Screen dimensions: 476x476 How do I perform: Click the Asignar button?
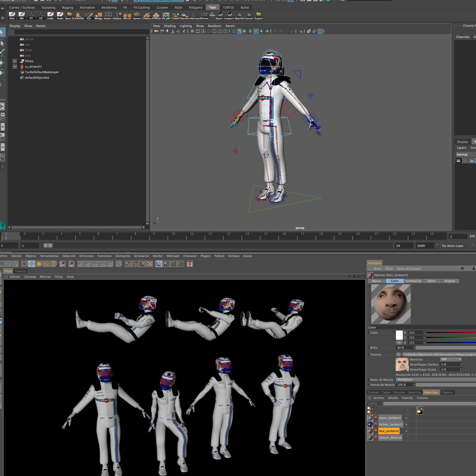click(x=450, y=281)
